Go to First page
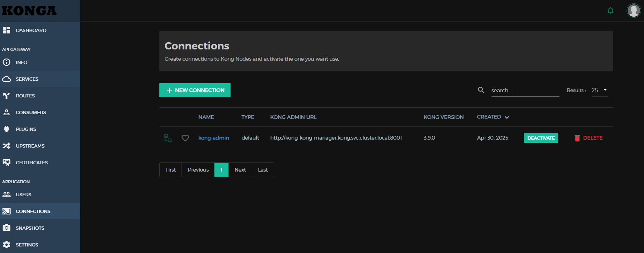644x253 pixels. pyautogui.click(x=171, y=170)
